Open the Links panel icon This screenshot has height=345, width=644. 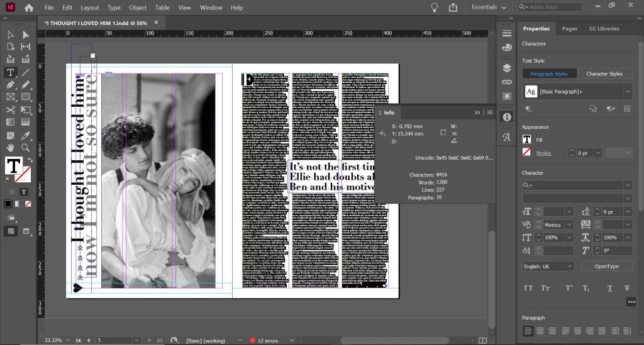[507, 82]
